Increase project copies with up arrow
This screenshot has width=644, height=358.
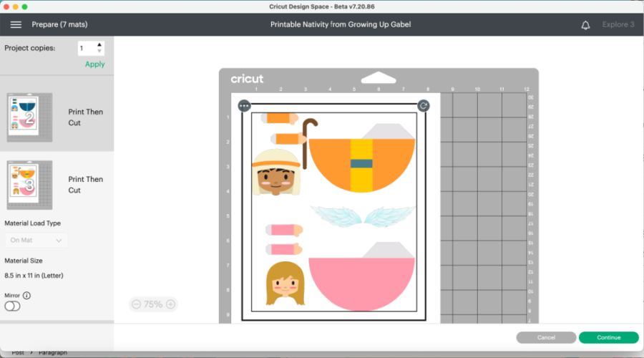[99, 45]
